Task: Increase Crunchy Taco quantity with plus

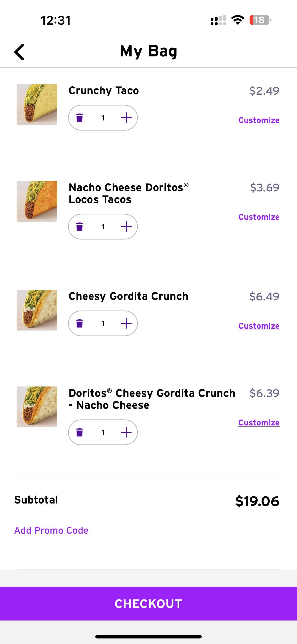Action: point(126,117)
